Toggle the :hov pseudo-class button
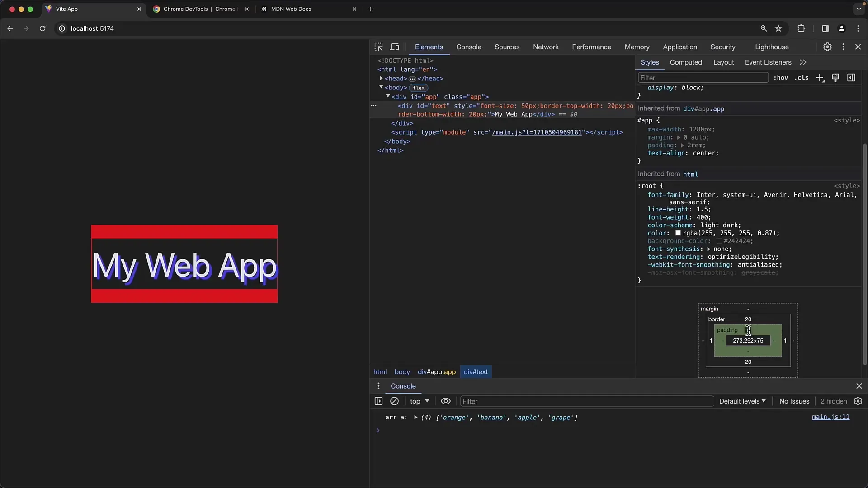This screenshot has height=488, width=868. pyautogui.click(x=780, y=77)
